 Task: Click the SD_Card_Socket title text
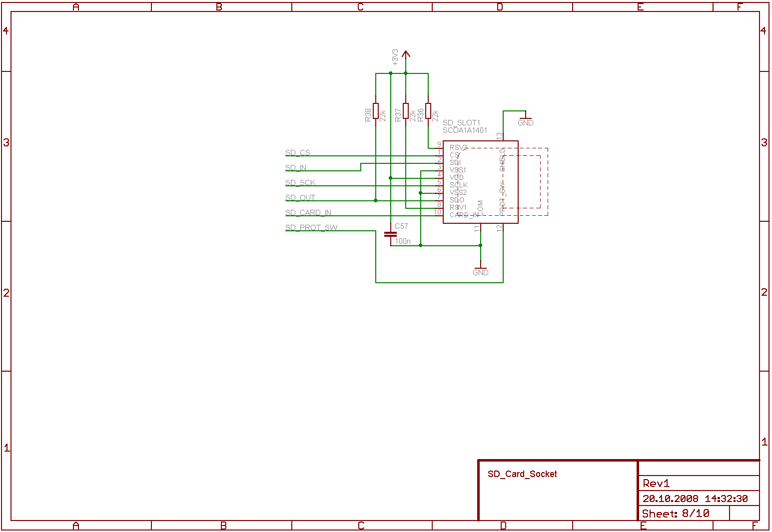(x=522, y=474)
